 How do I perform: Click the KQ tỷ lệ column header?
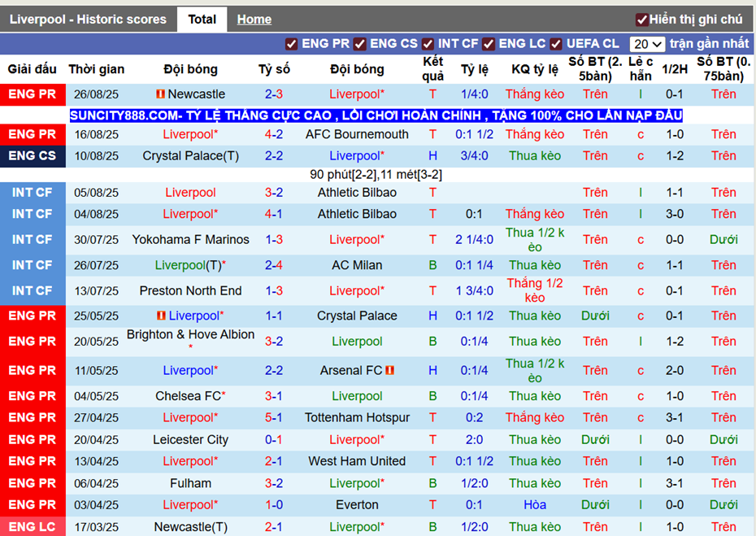click(x=535, y=69)
